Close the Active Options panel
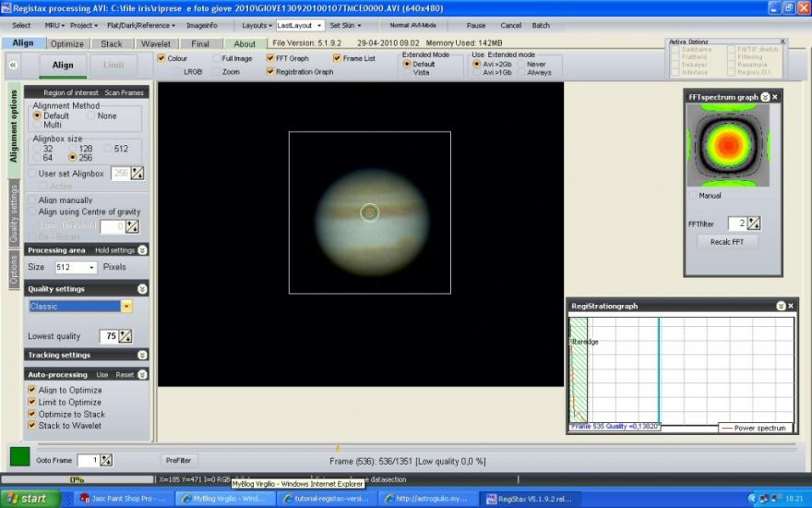Screen dimensions: 812x508 coord(782,42)
